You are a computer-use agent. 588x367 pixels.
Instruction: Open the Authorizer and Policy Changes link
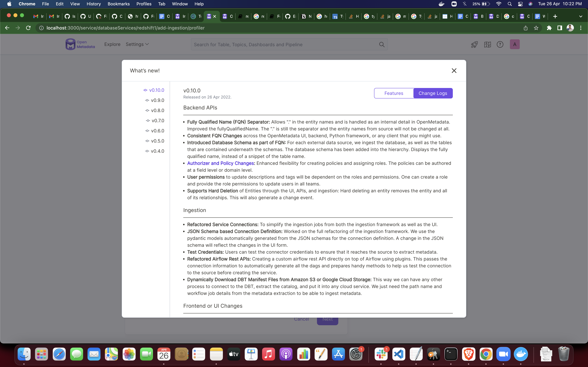pos(220,163)
